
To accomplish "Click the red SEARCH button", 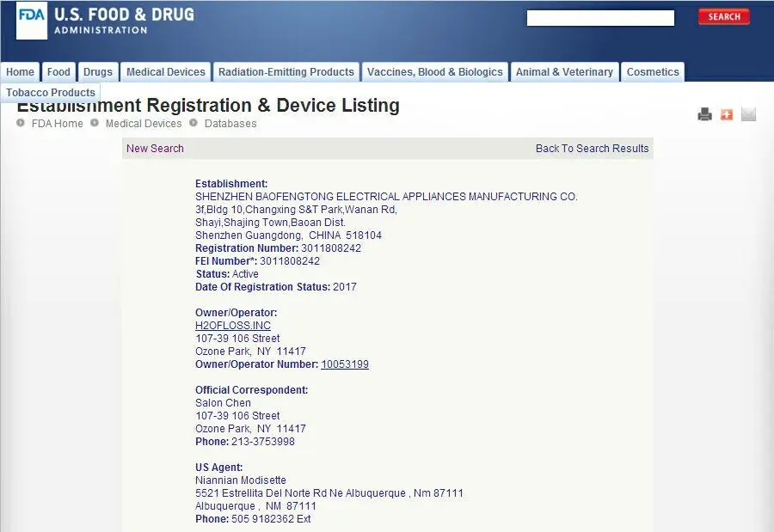I will click(x=723, y=17).
